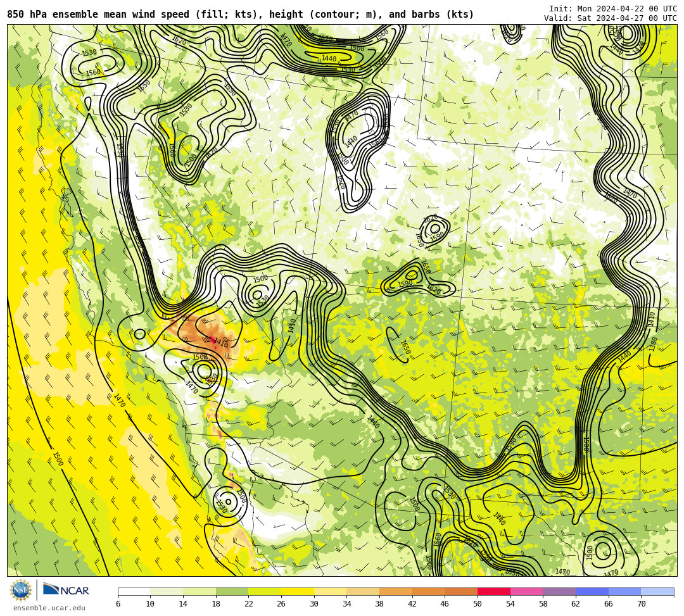Select the red 50-54 kts colorbar swatch
Viewport: 684px width, 616px height.
tap(494, 591)
